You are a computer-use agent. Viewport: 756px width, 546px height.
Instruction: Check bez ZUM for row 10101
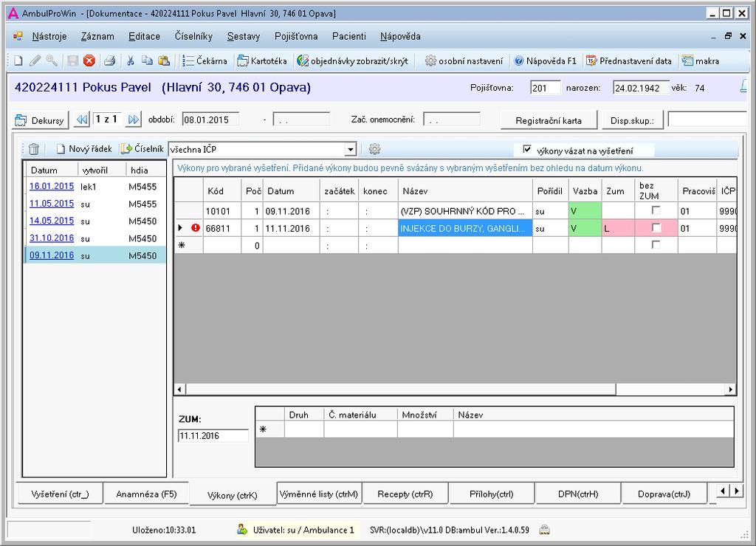coord(656,210)
